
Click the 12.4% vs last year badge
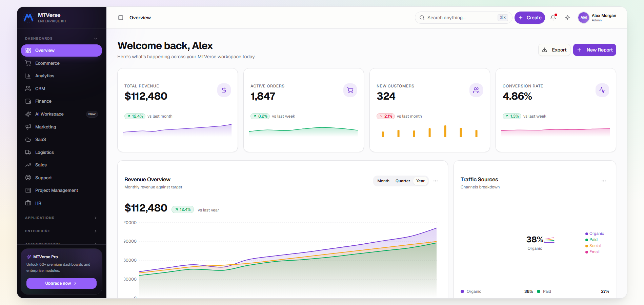coord(183,209)
